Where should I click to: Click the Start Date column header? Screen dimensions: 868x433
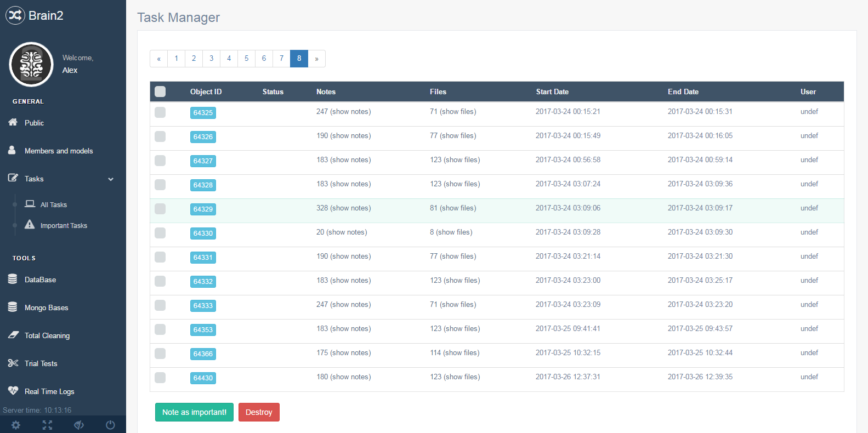click(x=552, y=92)
